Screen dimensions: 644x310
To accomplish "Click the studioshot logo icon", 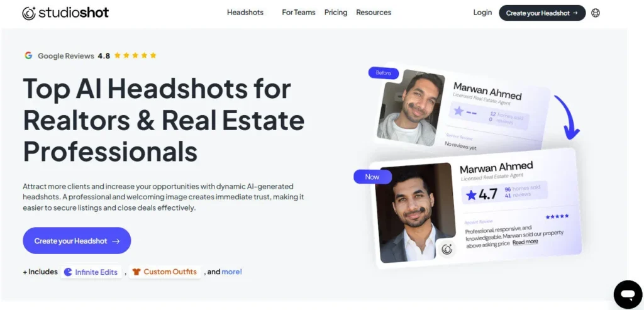I will tap(29, 13).
